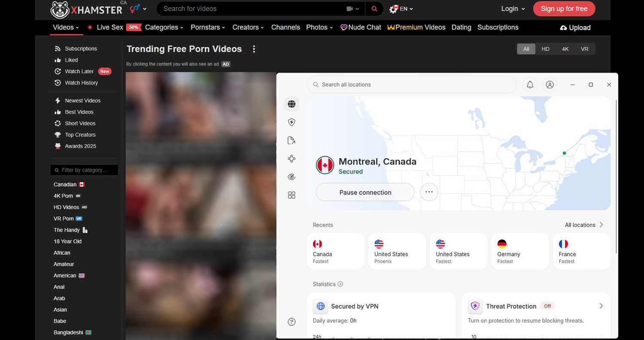The width and height of the screenshot is (644, 340).
Task: Open the Dating tab
Action: pos(461,27)
